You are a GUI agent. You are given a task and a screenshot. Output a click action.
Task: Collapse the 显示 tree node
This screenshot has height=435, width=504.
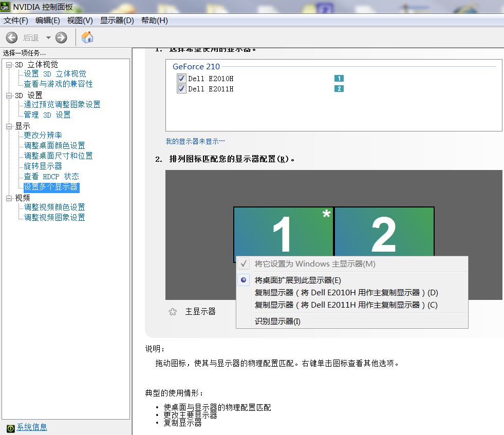[9, 126]
